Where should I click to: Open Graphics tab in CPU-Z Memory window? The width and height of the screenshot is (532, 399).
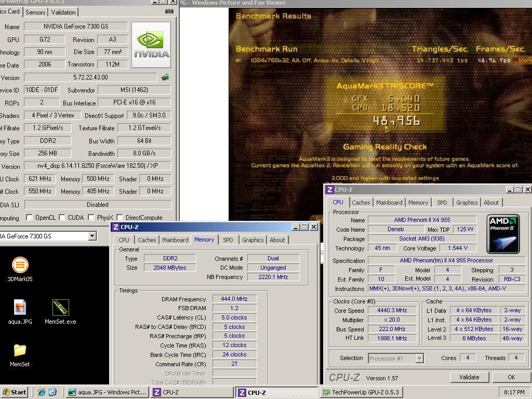point(253,240)
